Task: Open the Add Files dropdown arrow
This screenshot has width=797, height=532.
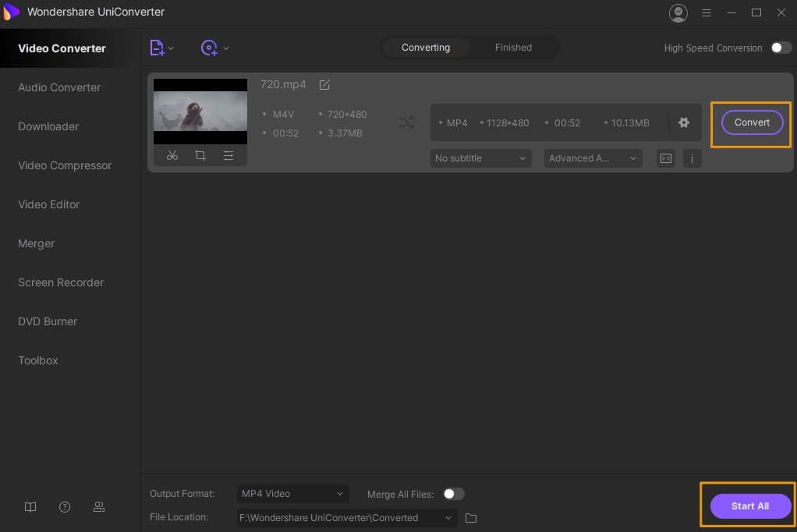Action: pos(172,48)
